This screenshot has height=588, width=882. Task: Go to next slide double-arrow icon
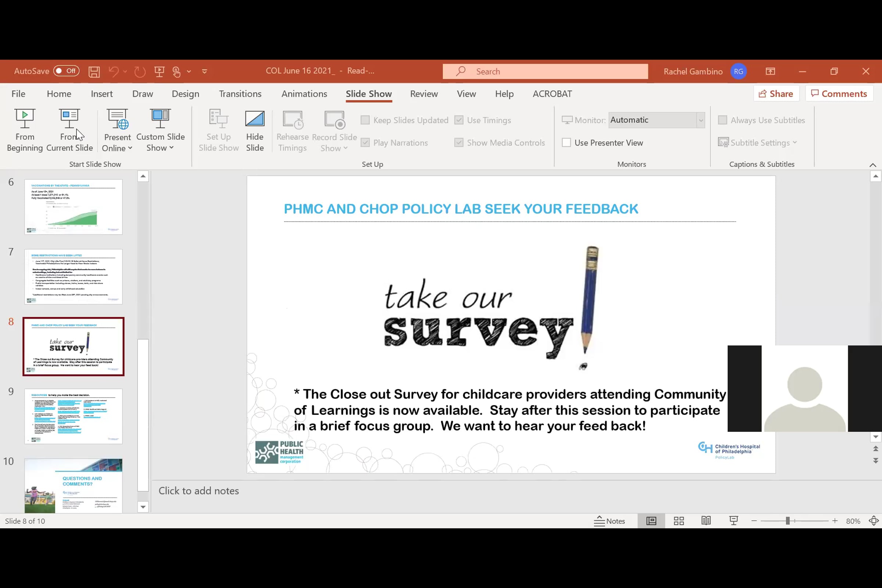(x=876, y=460)
